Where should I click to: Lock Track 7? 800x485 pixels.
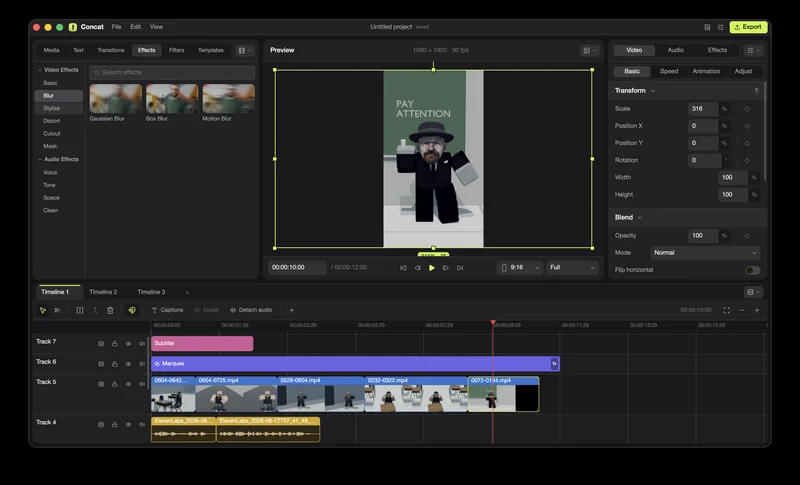click(115, 344)
